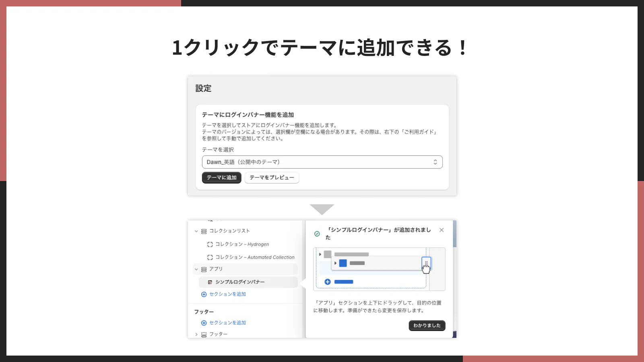
Task: Close the シンプルログインバナー added notification
Action: point(442,230)
